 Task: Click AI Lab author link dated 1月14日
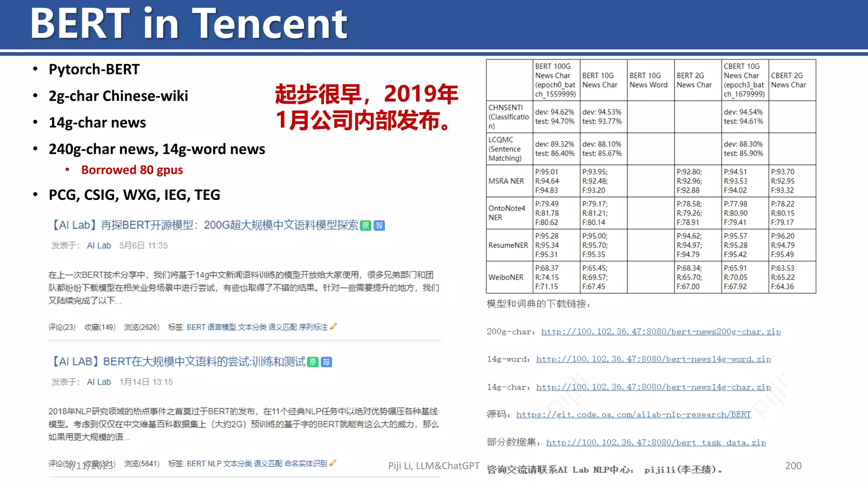99,382
